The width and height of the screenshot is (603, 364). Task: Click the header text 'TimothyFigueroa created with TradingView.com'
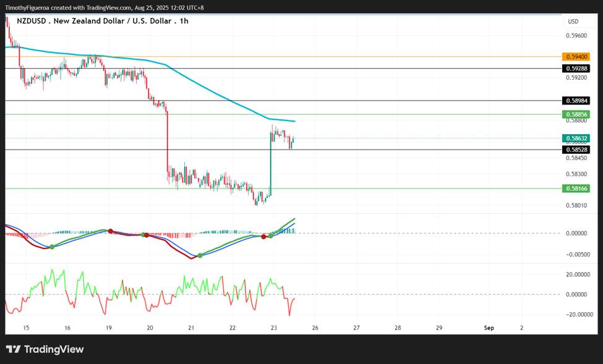[67, 7]
